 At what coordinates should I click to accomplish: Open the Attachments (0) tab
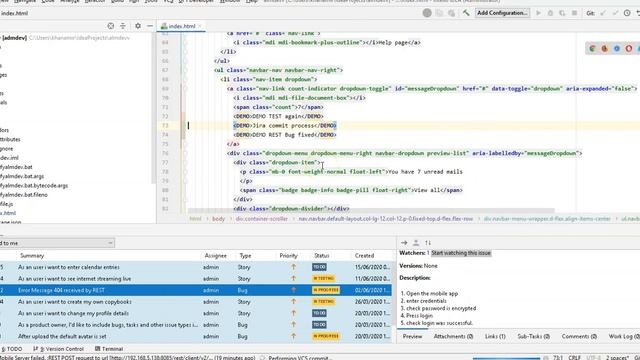(453, 336)
